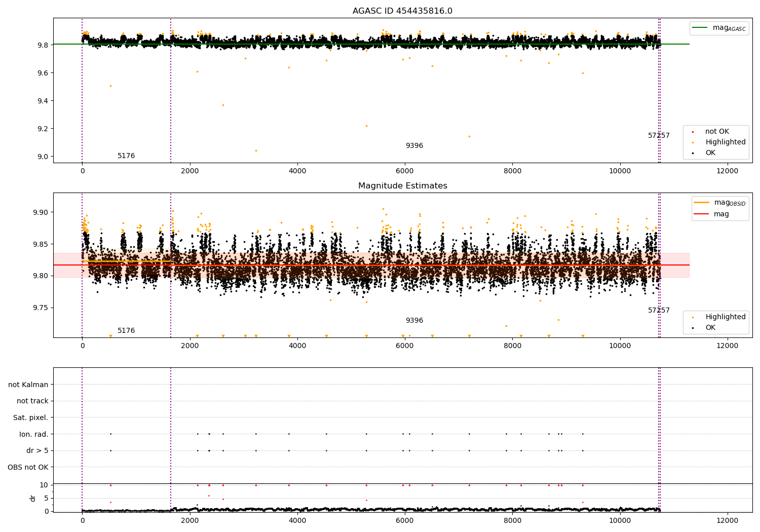Click the '9.2' y-axis tick label
The width and height of the screenshot is (760, 532).
(x=43, y=129)
